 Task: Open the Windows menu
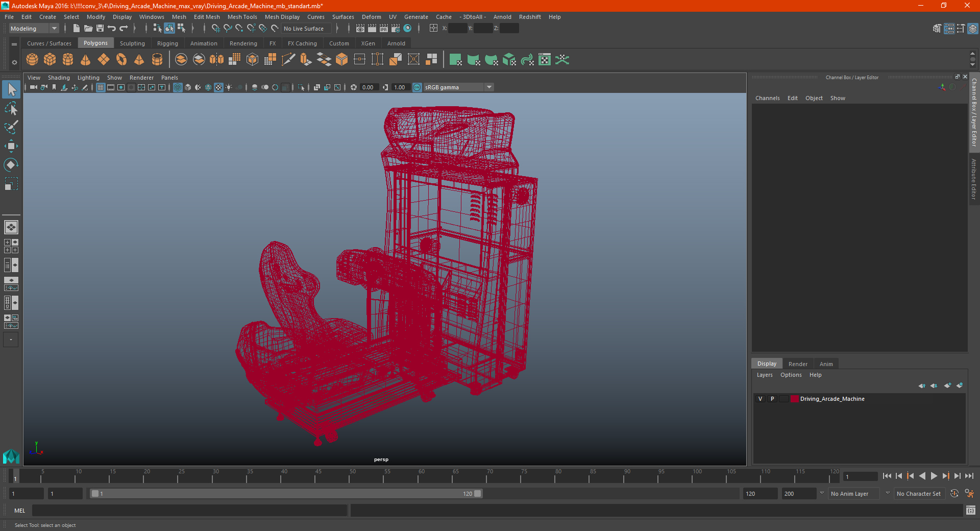pyautogui.click(x=152, y=17)
